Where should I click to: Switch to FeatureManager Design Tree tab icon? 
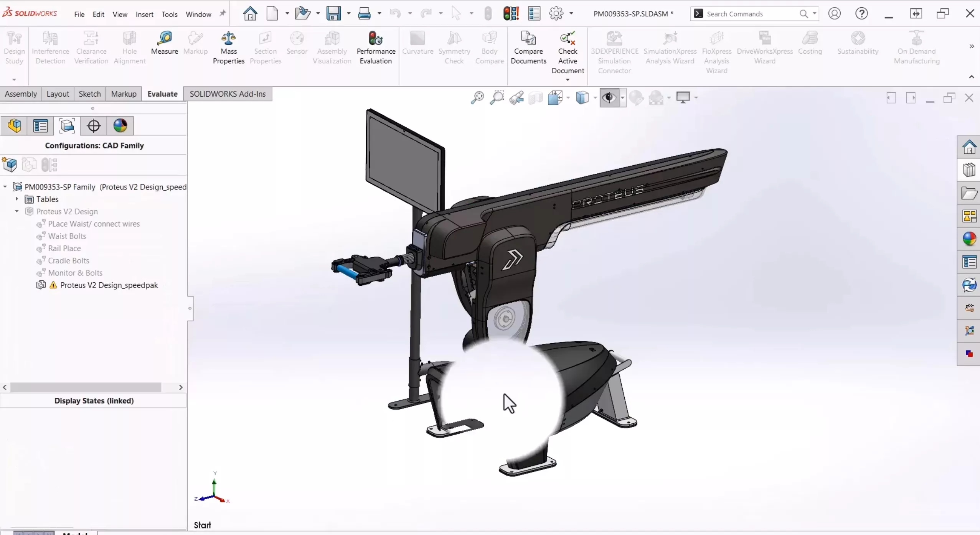tap(14, 126)
